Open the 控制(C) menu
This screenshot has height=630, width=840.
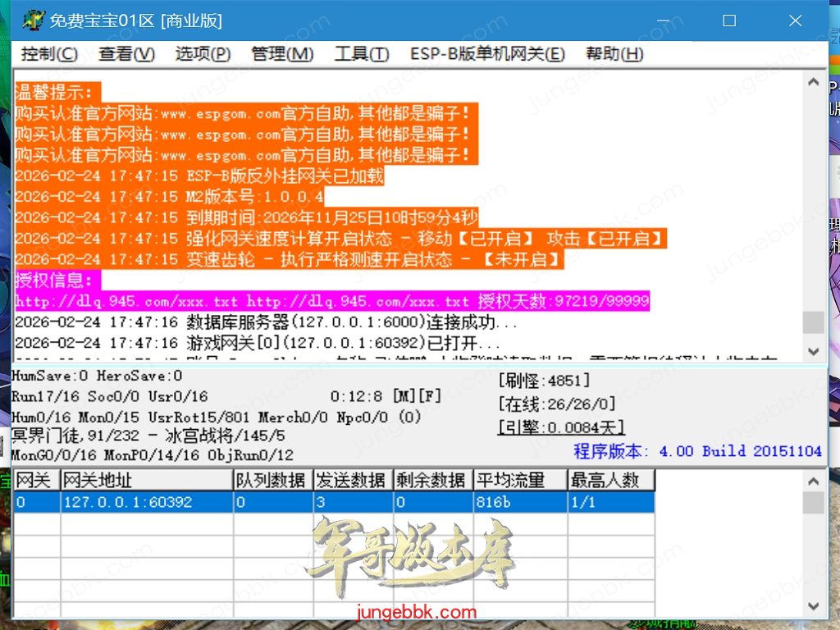(x=49, y=54)
